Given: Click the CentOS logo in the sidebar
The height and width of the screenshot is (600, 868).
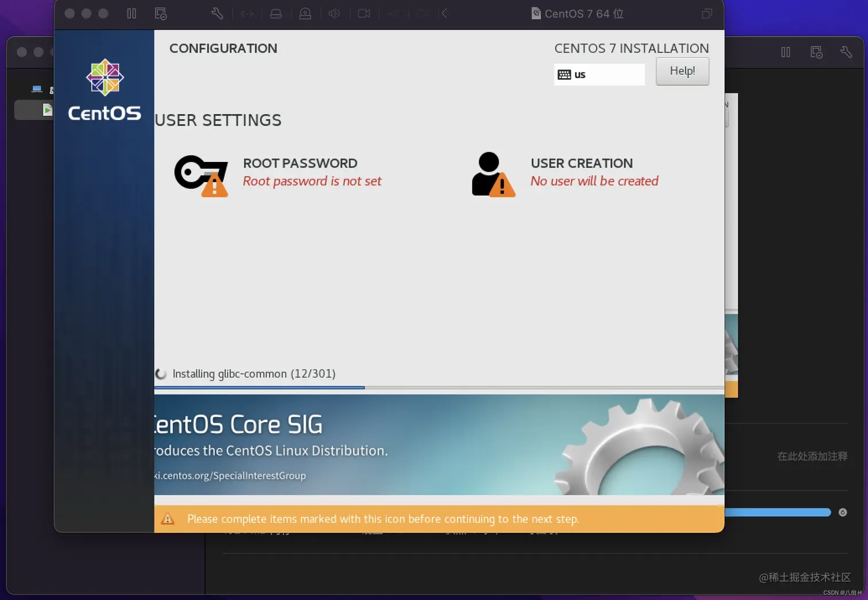Looking at the screenshot, I should tap(104, 90).
